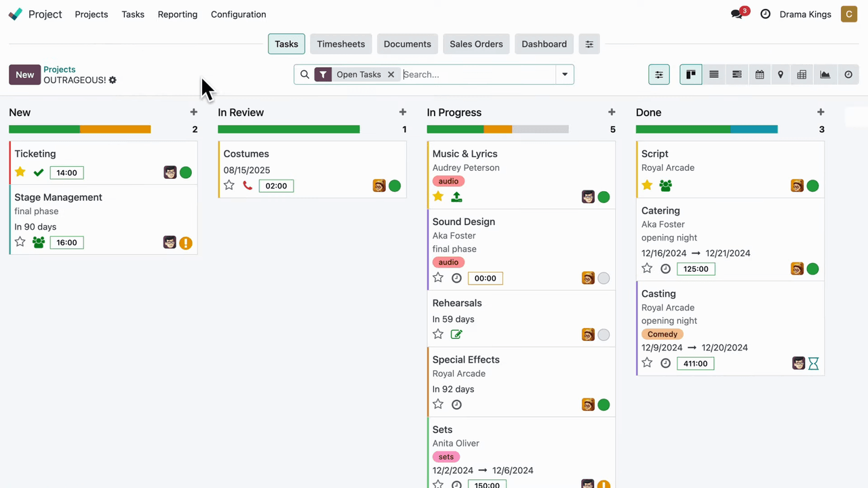868x488 pixels.
Task: Open the Pivot table view
Action: [802, 75]
